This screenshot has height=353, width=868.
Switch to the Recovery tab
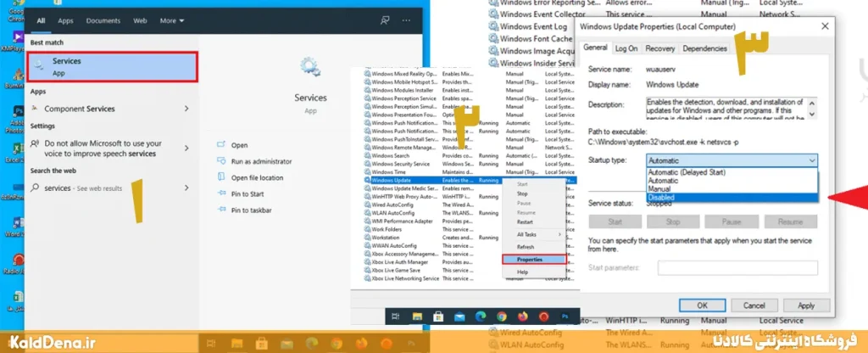coord(659,48)
